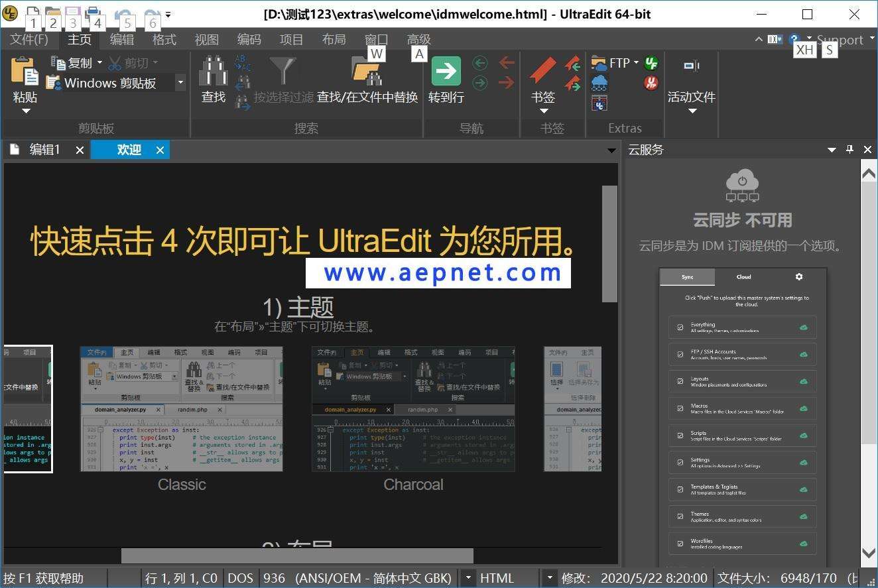Expand the 复制 dropdown arrow
The width and height of the screenshot is (878, 588).
pos(99,63)
